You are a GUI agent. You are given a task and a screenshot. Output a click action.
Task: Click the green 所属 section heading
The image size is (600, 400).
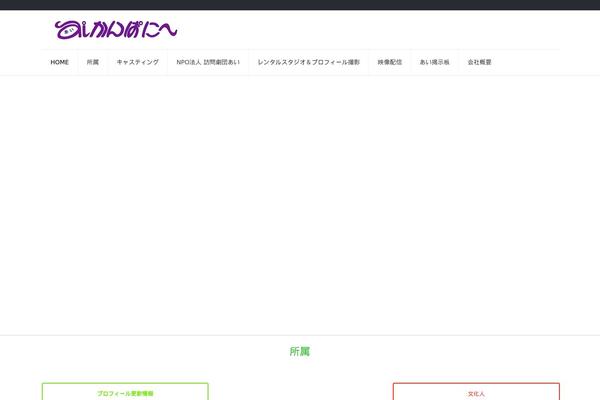coord(300,351)
